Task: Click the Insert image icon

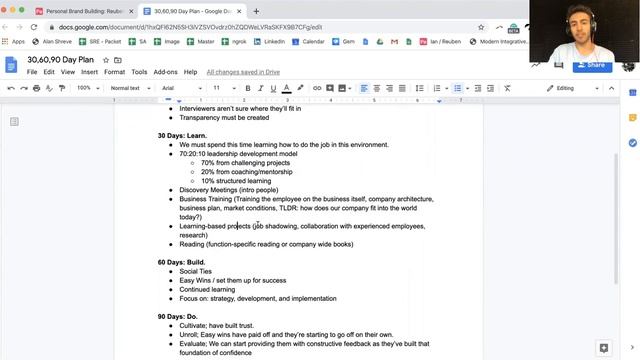Action: [x=342, y=88]
